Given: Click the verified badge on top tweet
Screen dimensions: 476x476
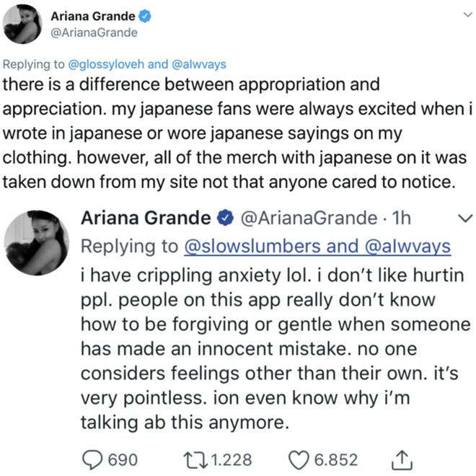Looking at the screenshot, I should click(x=145, y=16).
